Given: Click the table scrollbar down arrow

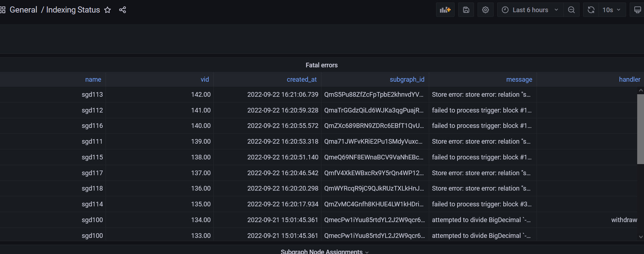Looking at the screenshot, I should (x=641, y=237).
